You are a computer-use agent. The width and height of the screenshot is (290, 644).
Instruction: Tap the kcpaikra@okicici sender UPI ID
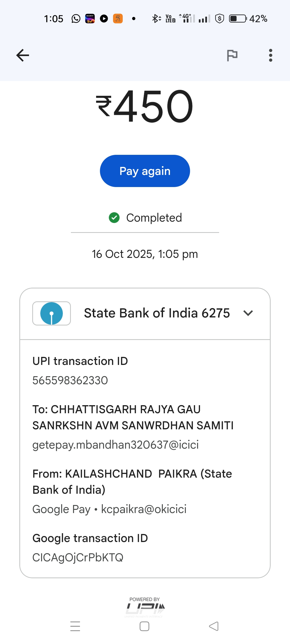coord(144,509)
